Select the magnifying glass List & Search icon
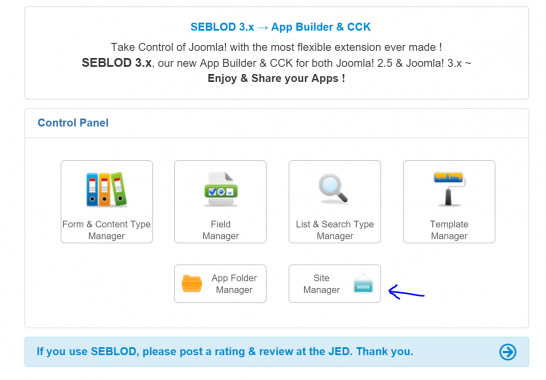The image size is (546, 380). tap(333, 188)
